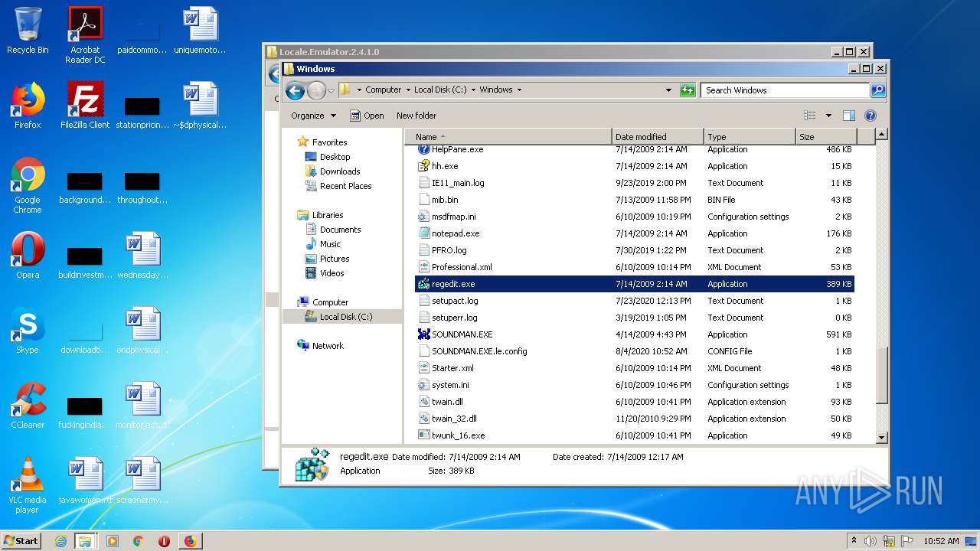Select the SOUNDMAN.EXE.le.config file
The width and height of the screenshot is (980, 551).
pyautogui.click(x=479, y=351)
